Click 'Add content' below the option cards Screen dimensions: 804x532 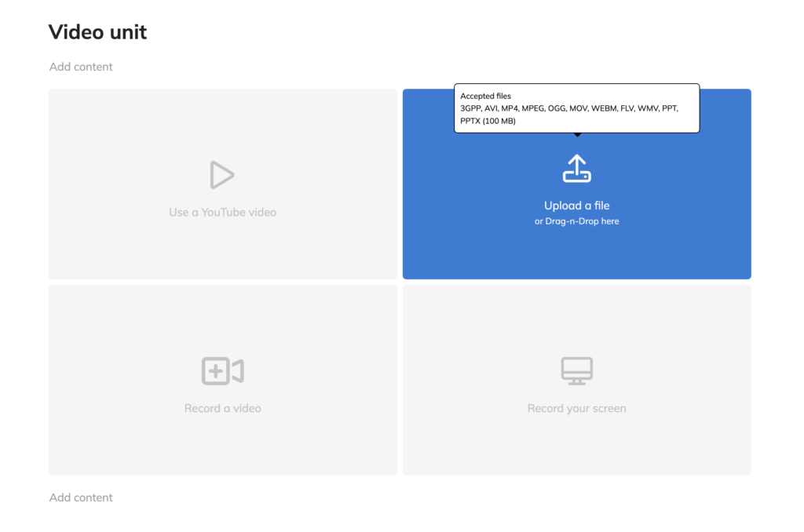coord(81,497)
